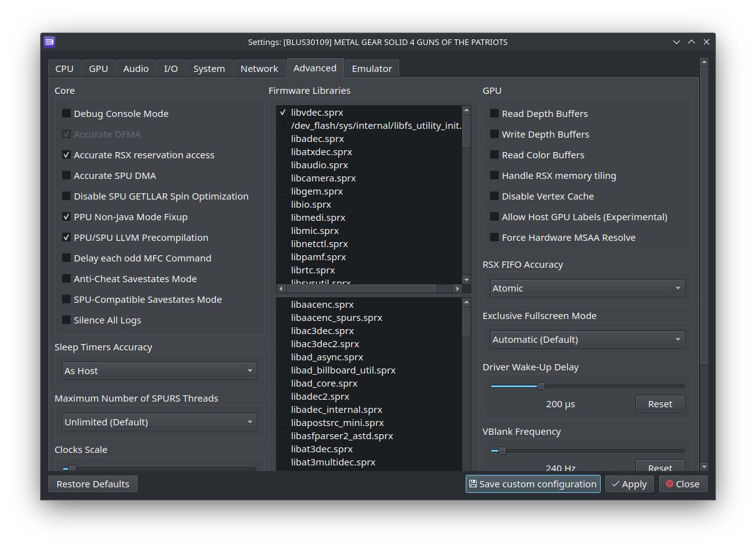Open Maximum Number of SPURS Threads dropdown

[x=160, y=422]
